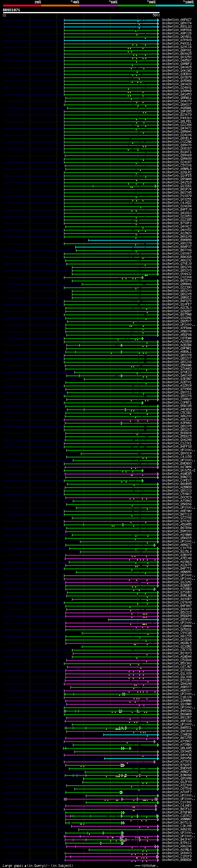Click hit label UniRef100_A7PDA4
Viewport: 197px width, 868px height.
pos(176,328)
